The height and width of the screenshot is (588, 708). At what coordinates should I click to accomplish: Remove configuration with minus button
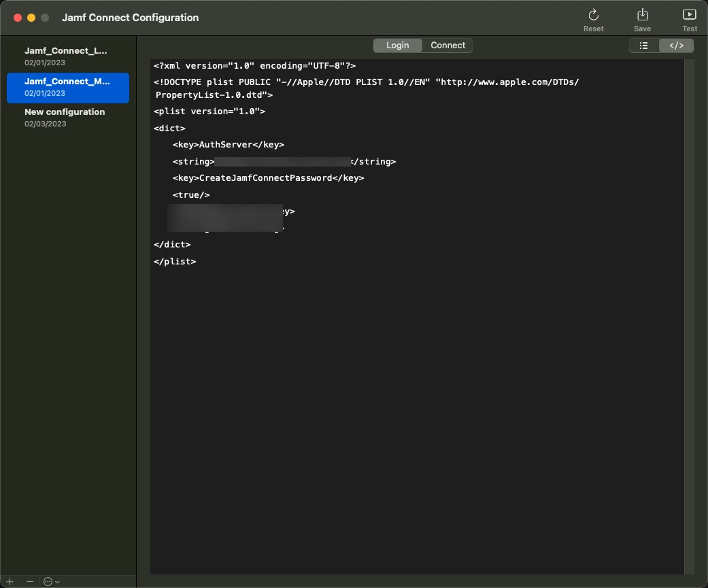(30, 581)
